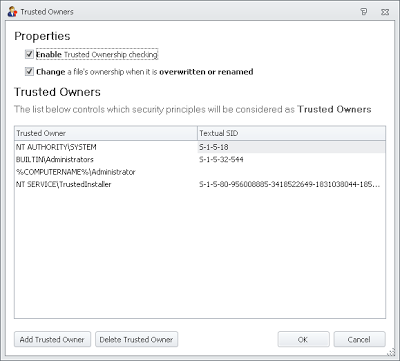The width and height of the screenshot is (400, 361).
Task: Close the Trusted Owners dialog
Action: [x=385, y=12]
